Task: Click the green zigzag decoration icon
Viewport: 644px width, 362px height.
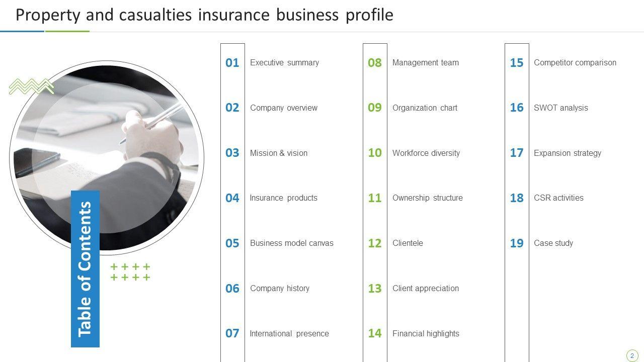Action: click(x=31, y=86)
